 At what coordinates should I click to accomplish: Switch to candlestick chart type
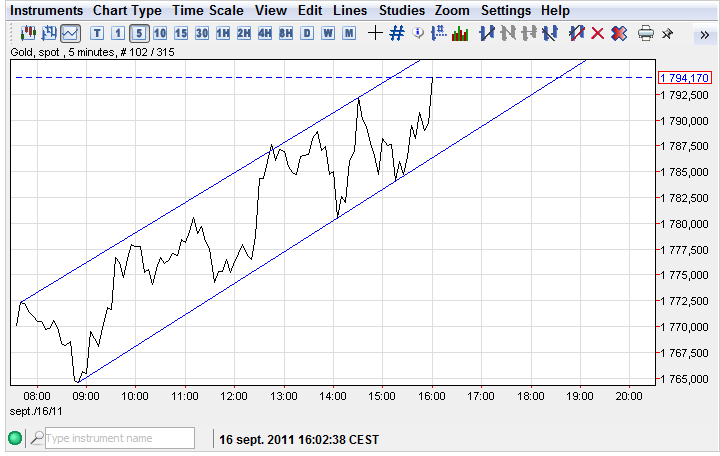point(29,33)
